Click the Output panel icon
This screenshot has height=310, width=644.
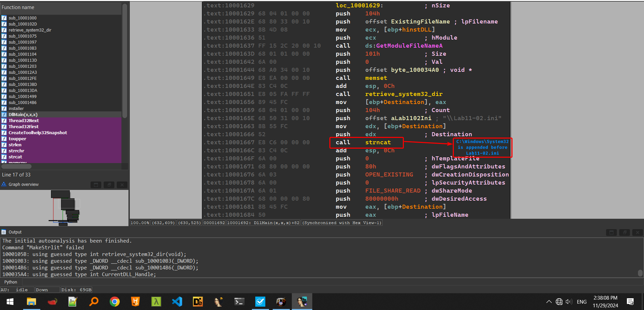[4, 232]
